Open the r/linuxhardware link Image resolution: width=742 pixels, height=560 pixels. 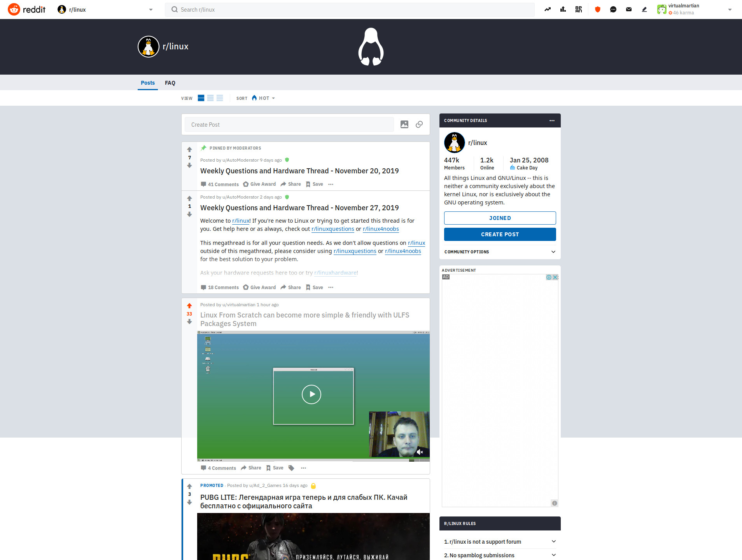pos(335,273)
